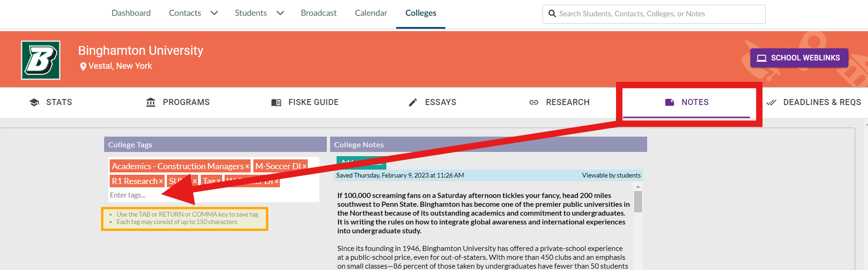The width and height of the screenshot is (868, 270).
Task: Click the Stats graduation cap icon
Action: point(34,102)
